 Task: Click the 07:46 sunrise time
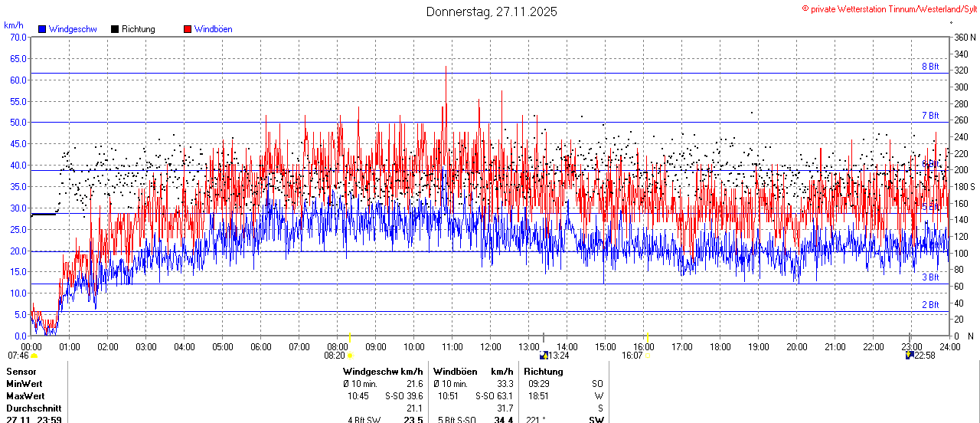pyautogui.click(x=18, y=356)
